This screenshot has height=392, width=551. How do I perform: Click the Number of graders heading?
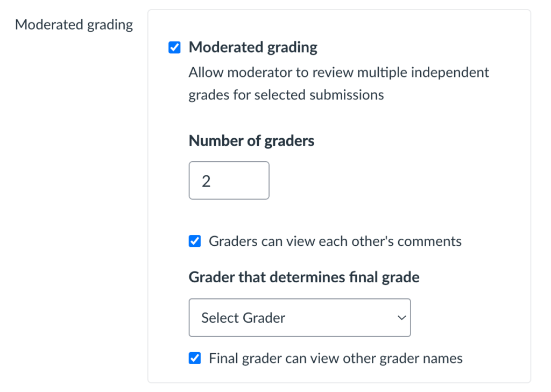coord(251,140)
